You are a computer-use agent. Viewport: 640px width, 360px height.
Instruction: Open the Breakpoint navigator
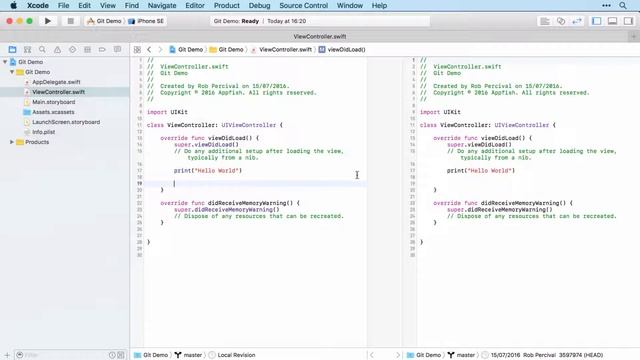(x=102, y=49)
